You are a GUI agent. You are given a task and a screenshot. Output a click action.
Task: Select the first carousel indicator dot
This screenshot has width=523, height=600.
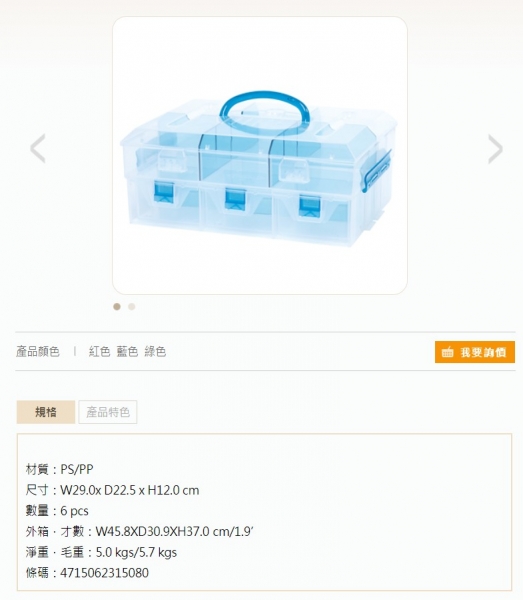(x=117, y=307)
